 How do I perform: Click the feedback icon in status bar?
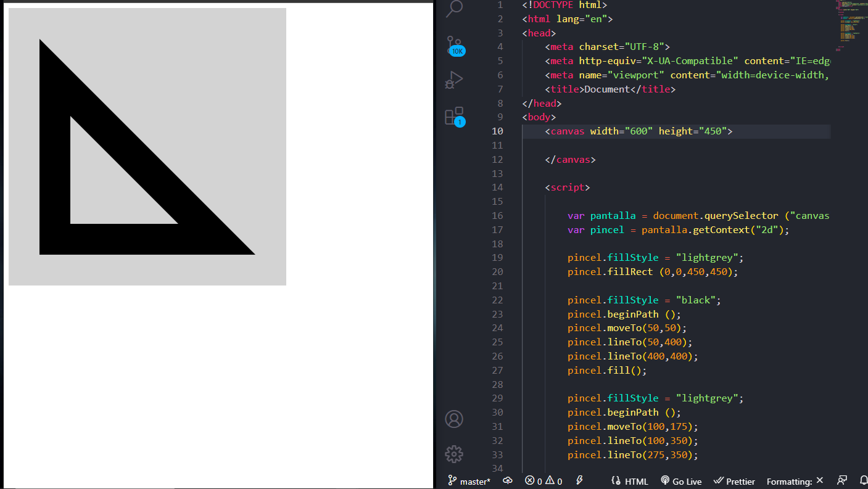841,481
